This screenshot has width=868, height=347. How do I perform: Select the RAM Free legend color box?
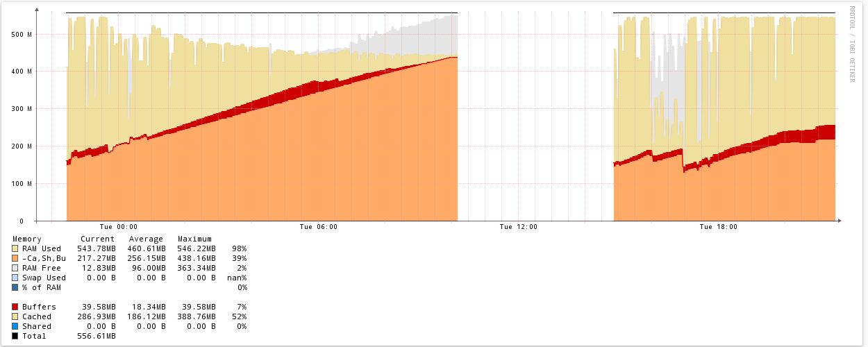click(15, 268)
